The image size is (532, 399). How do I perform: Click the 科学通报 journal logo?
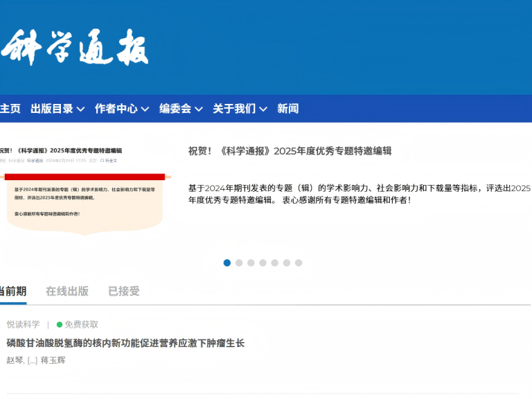(x=74, y=47)
